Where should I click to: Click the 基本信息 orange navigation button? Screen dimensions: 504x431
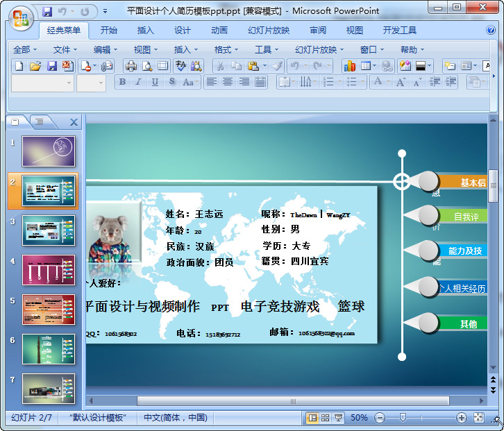[x=462, y=182]
